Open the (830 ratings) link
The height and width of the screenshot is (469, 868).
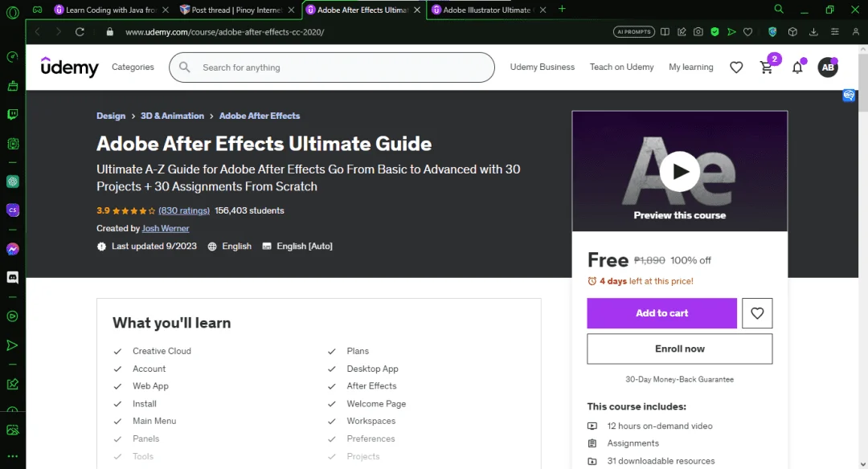point(184,210)
